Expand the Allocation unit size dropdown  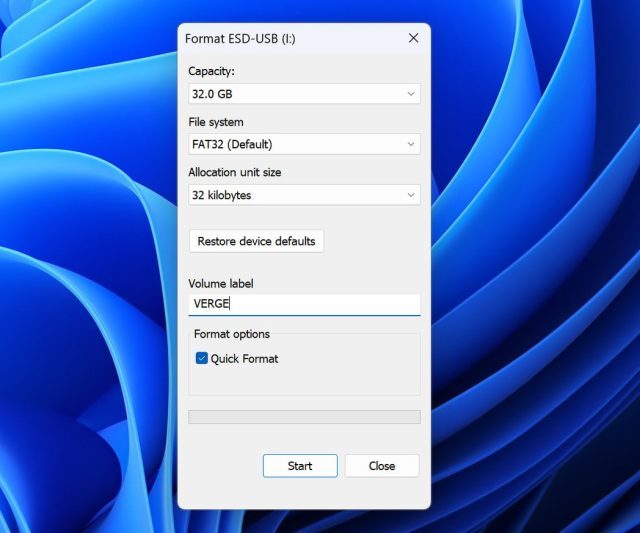coord(304,195)
